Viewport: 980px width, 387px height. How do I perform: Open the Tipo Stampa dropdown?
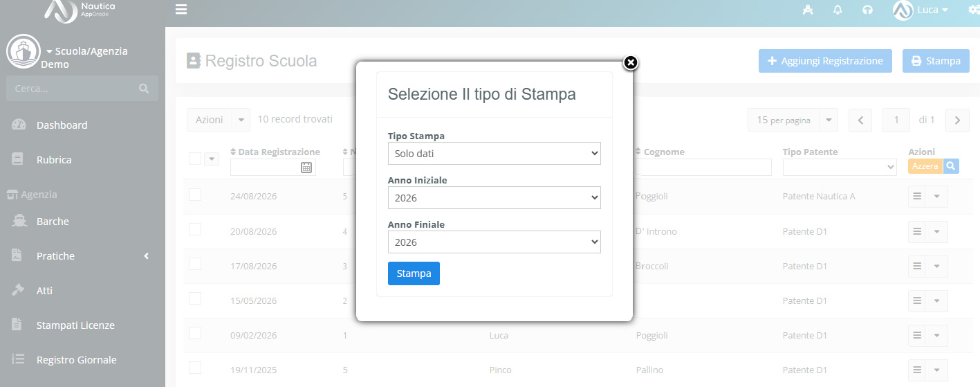click(x=494, y=154)
